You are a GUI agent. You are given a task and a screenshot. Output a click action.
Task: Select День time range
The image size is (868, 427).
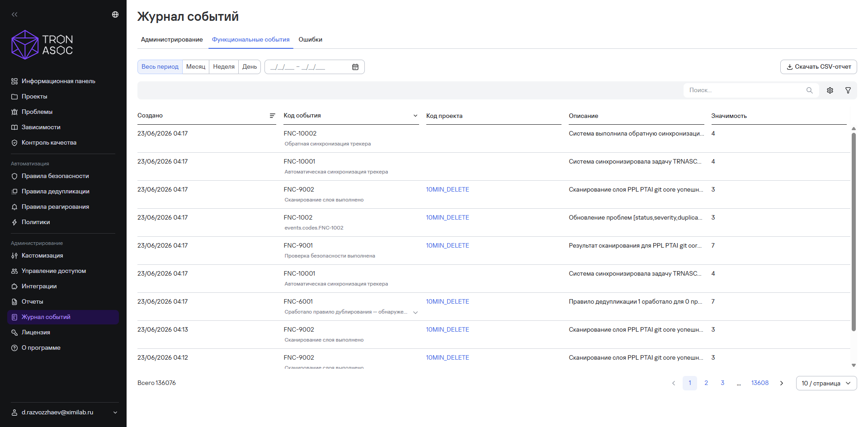[250, 67]
